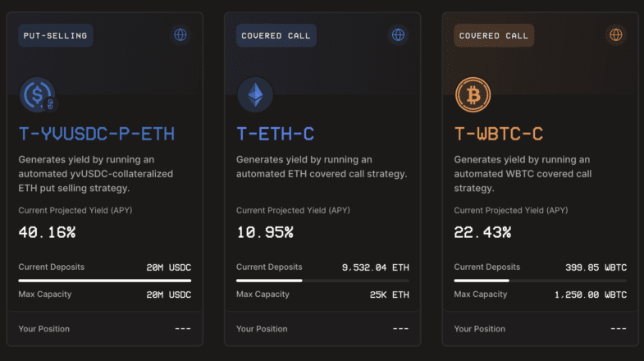Click the Ethereum diamond vault icon

pos(255,95)
